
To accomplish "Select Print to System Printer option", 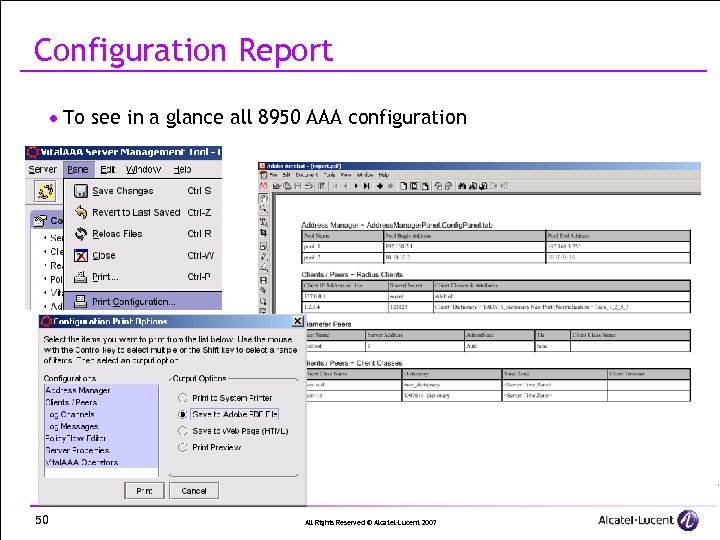I will [183, 398].
